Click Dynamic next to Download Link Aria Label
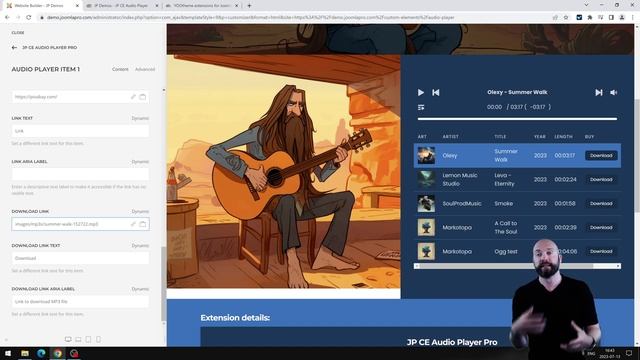This screenshot has height=360, width=640. 140,289
